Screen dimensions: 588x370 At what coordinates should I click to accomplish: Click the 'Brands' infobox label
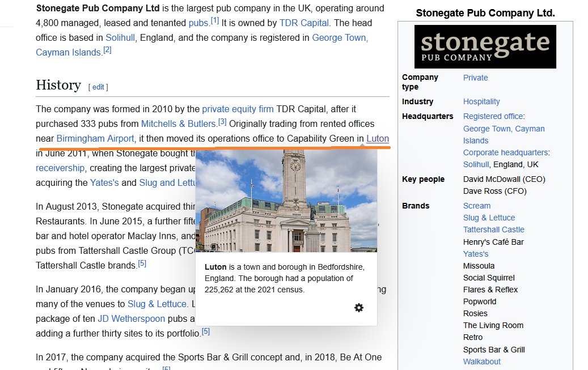tap(416, 206)
